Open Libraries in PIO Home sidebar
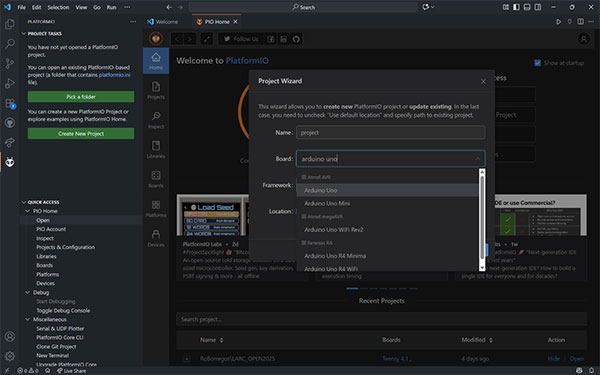Screen dimensions: 600x375 pyautogui.click(x=156, y=149)
